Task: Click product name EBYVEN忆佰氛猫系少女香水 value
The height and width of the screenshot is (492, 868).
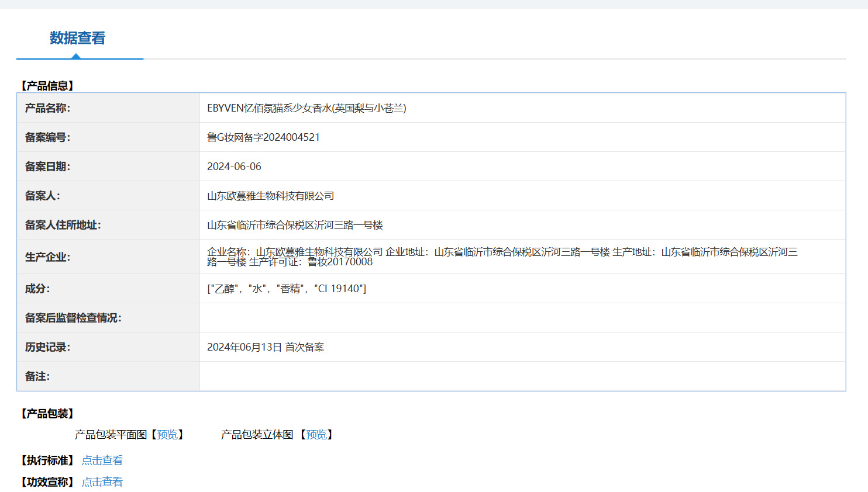Action: 306,108
